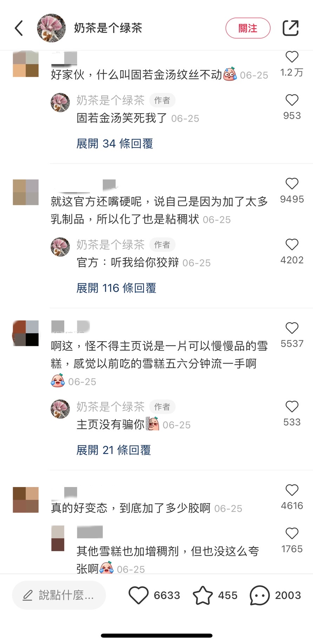Like author reply with 533 likes
The height and width of the screenshot is (644, 313).
[292, 406]
